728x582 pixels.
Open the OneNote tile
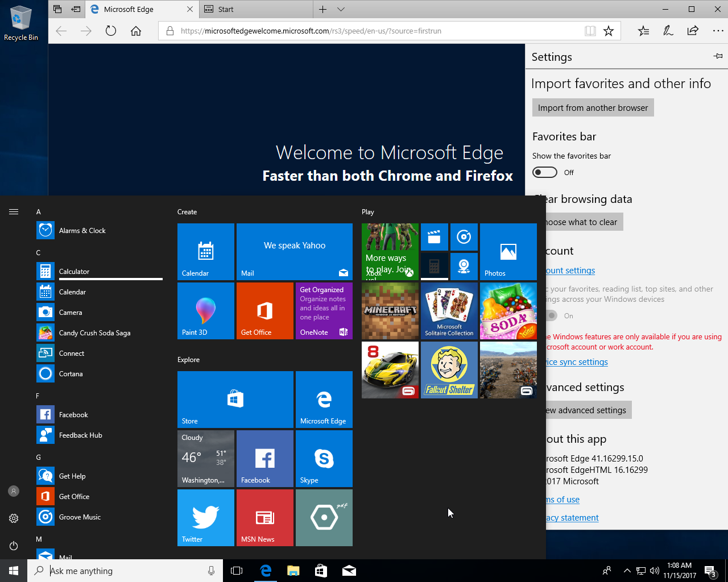pyautogui.click(x=324, y=311)
